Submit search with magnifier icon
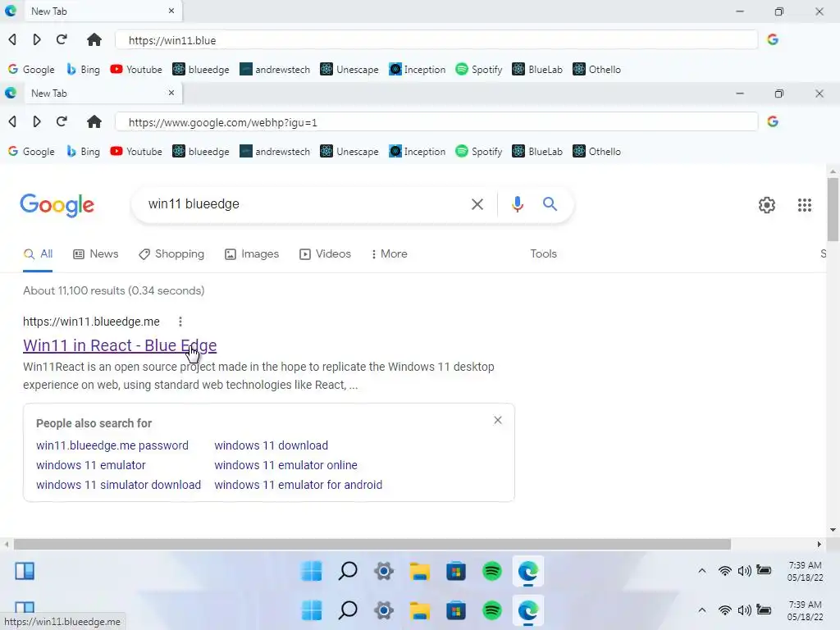The width and height of the screenshot is (840, 630). tap(550, 204)
